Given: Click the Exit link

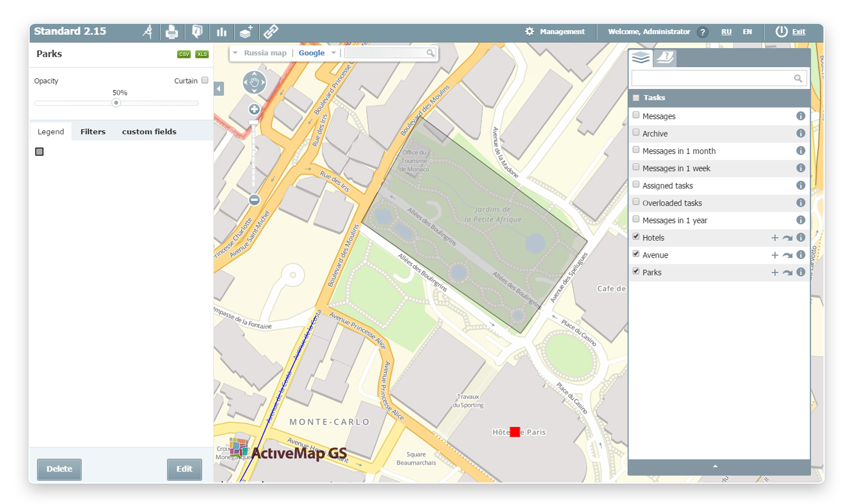Looking at the screenshot, I should tap(799, 32).
